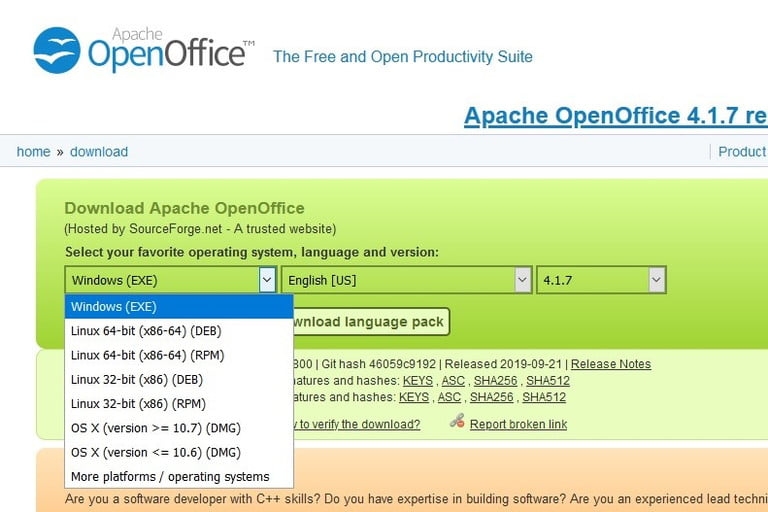This screenshot has width=768, height=512.
Task: Click the download language pack button
Action: click(371, 322)
